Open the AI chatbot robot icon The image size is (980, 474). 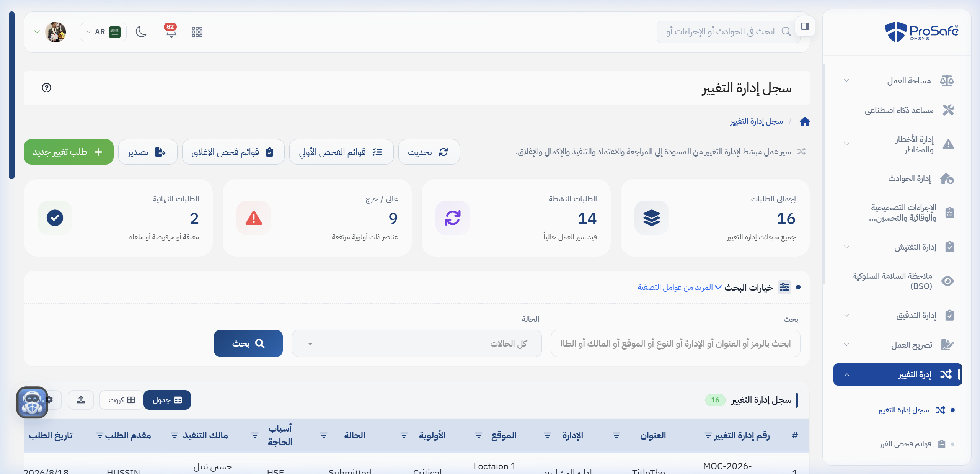pos(32,402)
